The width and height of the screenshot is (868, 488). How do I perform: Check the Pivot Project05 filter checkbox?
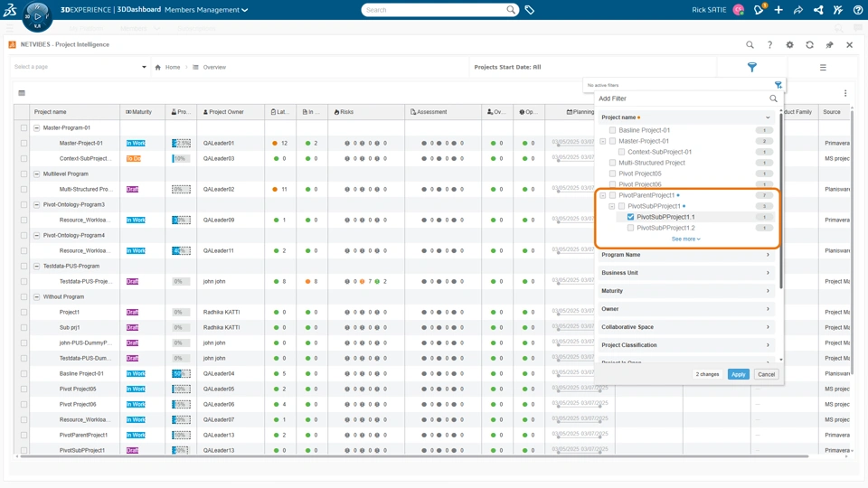(612, 174)
